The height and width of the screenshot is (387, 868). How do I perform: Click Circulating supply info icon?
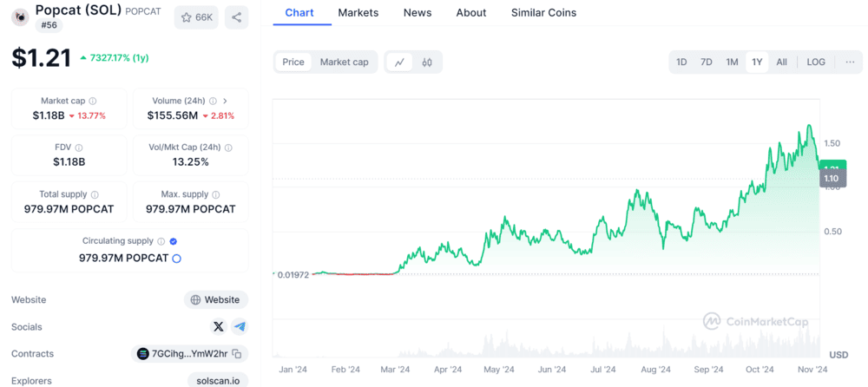click(x=161, y=241)
